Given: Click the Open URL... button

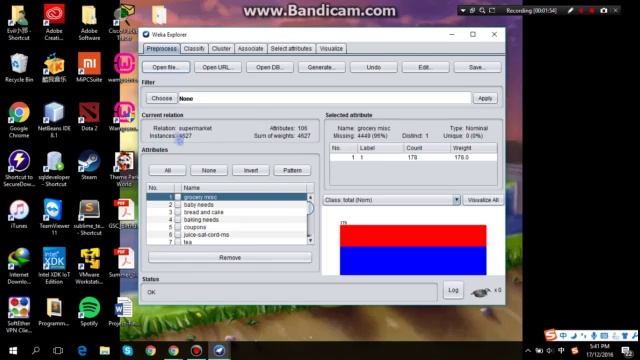Looking at the screenshot, I should tap(218, 67).
